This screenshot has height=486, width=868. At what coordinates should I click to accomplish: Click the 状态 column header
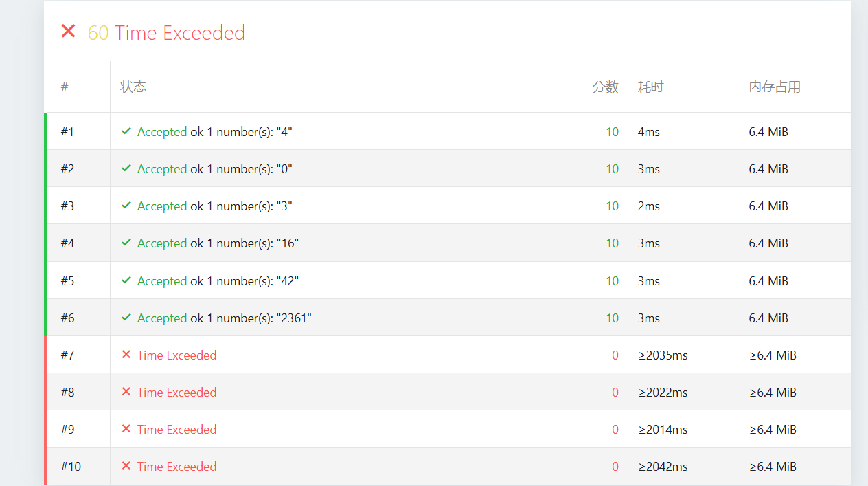133,87
